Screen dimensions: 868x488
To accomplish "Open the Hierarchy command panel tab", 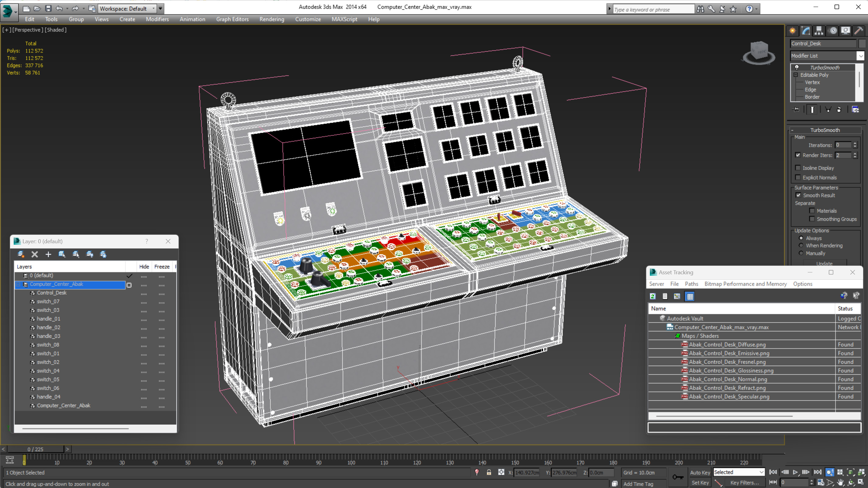I will coord(819,31).
